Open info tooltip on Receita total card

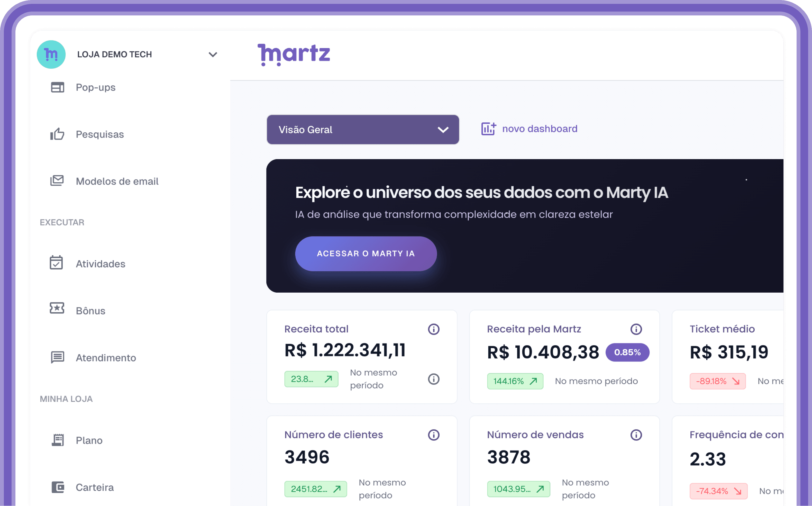(434, 329)
